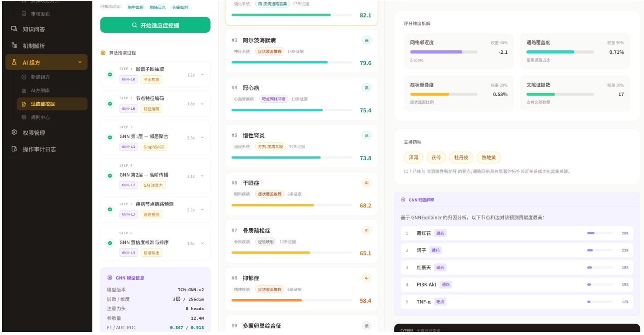644x335 pixels.
Task: Click the 新建组方 plus icon
Action: pyautogui.click(x=24, y=77)
